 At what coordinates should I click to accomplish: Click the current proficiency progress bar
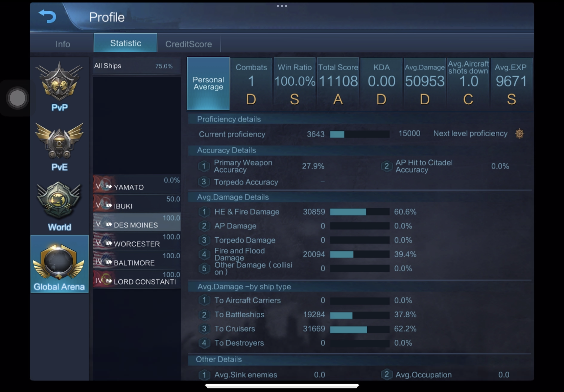point(359,134)
